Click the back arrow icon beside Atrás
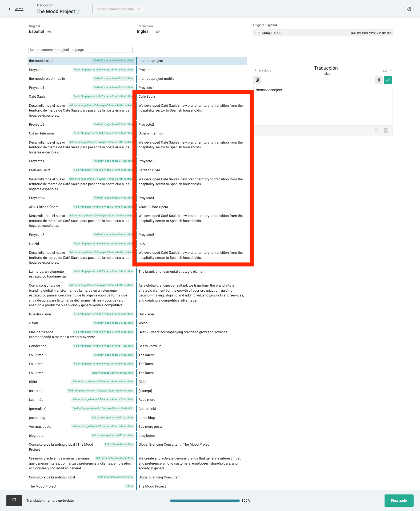Viewport: 420px width, 511px height. (11, 9)
